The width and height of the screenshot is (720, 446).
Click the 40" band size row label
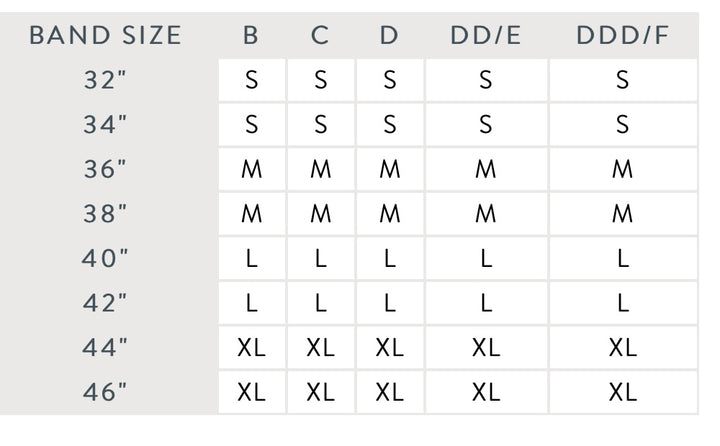pos(106,259)
